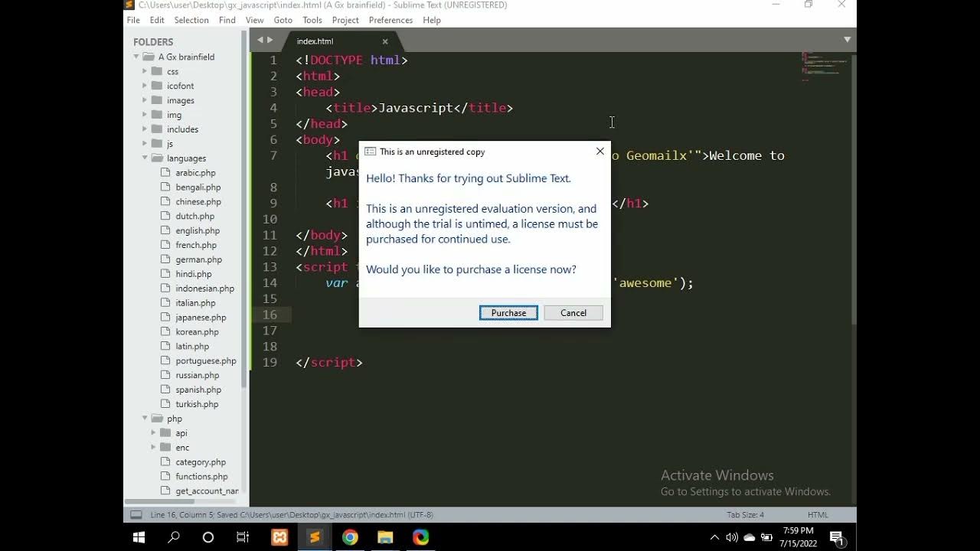Open latin.php file
The image size is (980, 551).
point(192,347)
